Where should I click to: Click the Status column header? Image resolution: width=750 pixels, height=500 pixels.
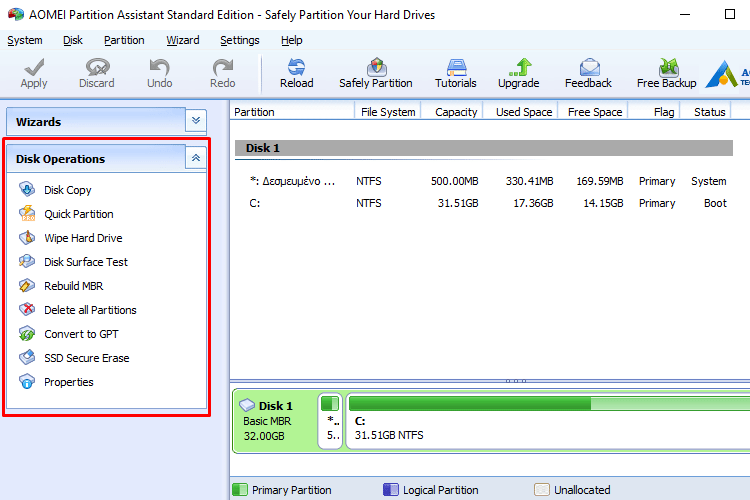coord(706,111)
